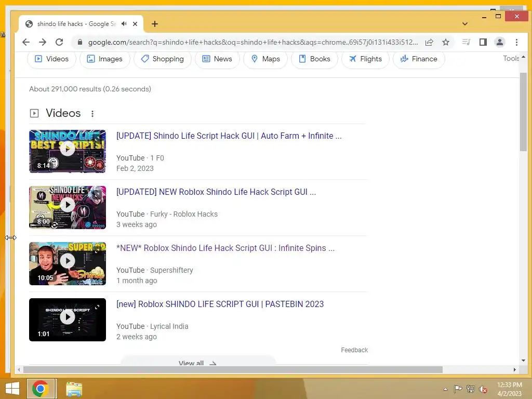
Task: Filter results by Maps
Action: pyautogui.click(x=265, y=59)
